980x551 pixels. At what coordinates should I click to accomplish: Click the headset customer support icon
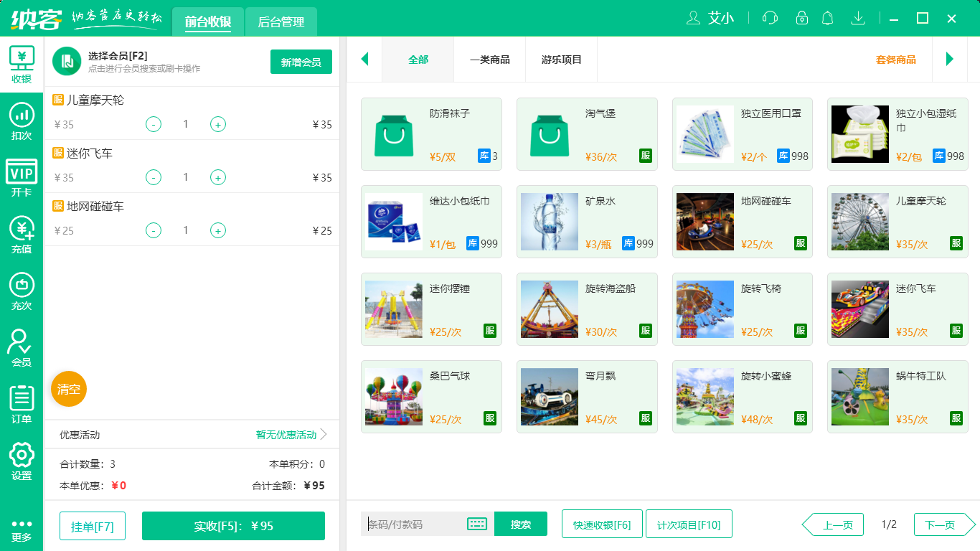[769, 18]
